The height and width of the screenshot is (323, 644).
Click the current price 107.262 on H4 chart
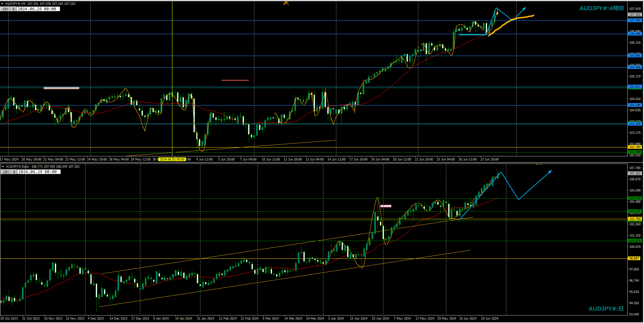pyautogui.click(x=635, y=15)
